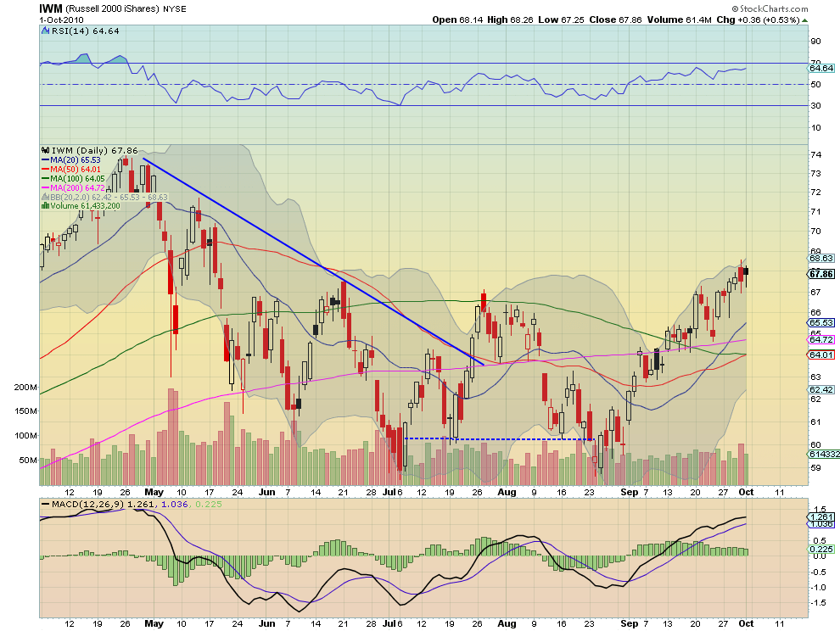Click the 1-Oct-2010 date under the title
840x631 pixels.
tap(61, 20)
